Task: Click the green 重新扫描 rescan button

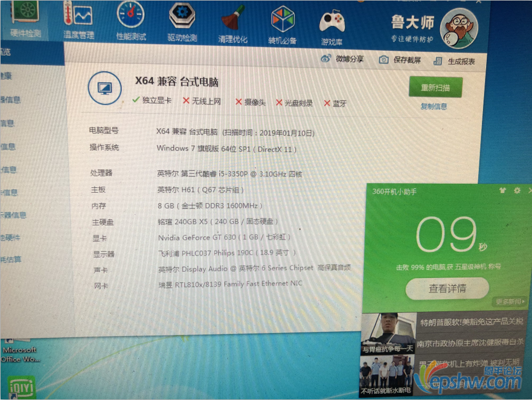Action: 435,88
